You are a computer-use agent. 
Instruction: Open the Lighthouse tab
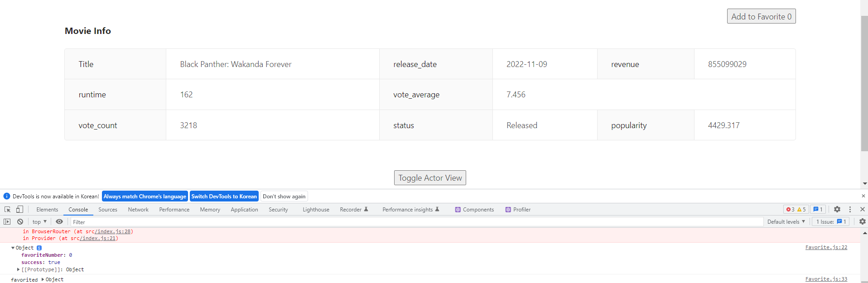click(x=316, y=210)
